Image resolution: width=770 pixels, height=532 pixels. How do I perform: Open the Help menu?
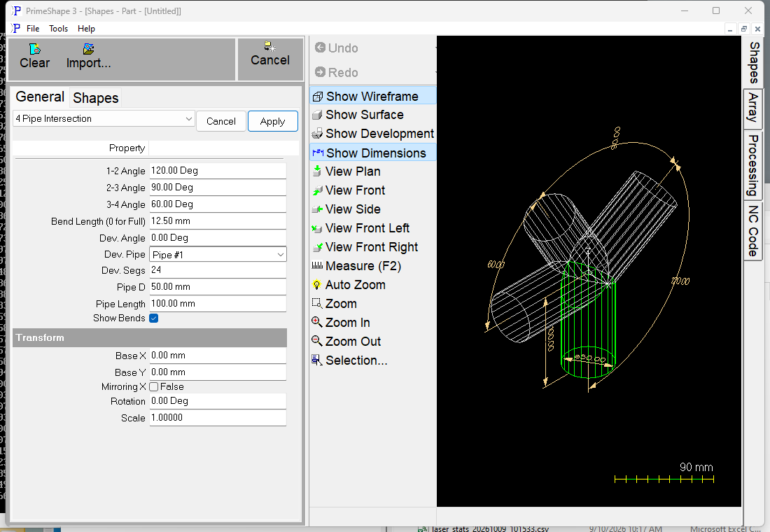[86, 29]
